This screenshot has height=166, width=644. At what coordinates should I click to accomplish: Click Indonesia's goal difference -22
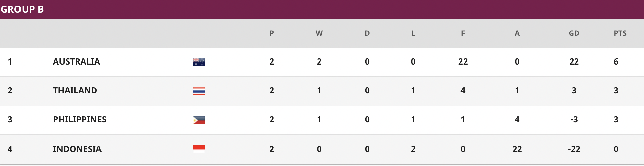coord(574,149)
